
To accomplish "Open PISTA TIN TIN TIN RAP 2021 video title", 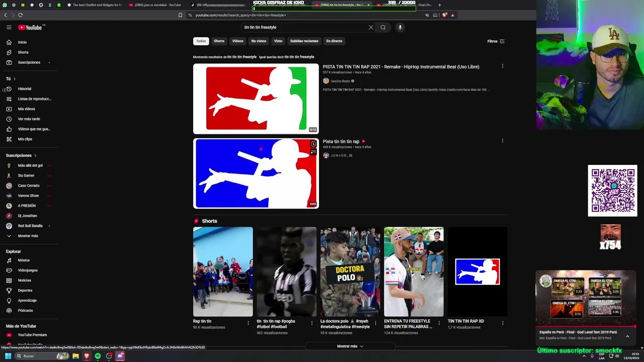I will tap(401, 67).
